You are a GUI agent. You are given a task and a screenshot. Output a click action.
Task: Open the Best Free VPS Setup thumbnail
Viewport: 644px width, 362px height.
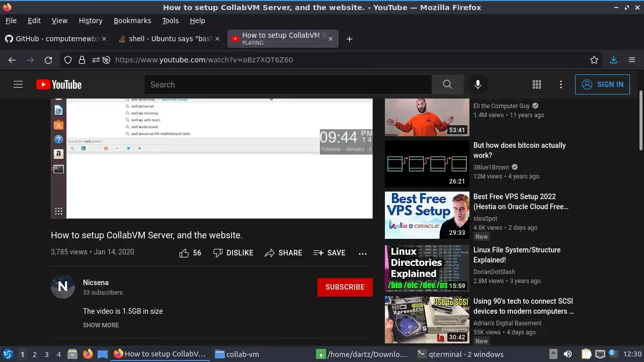coord(427,215)
